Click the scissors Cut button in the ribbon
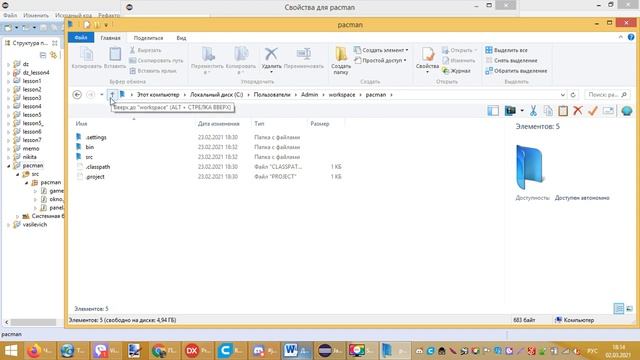640x360 pixels. [145, 50]
